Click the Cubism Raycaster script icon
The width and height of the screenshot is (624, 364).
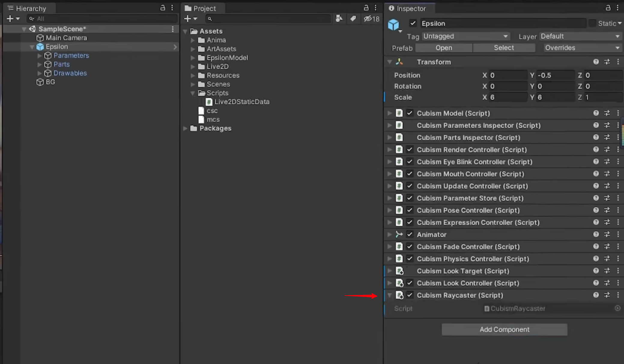(x=399, y=295)
